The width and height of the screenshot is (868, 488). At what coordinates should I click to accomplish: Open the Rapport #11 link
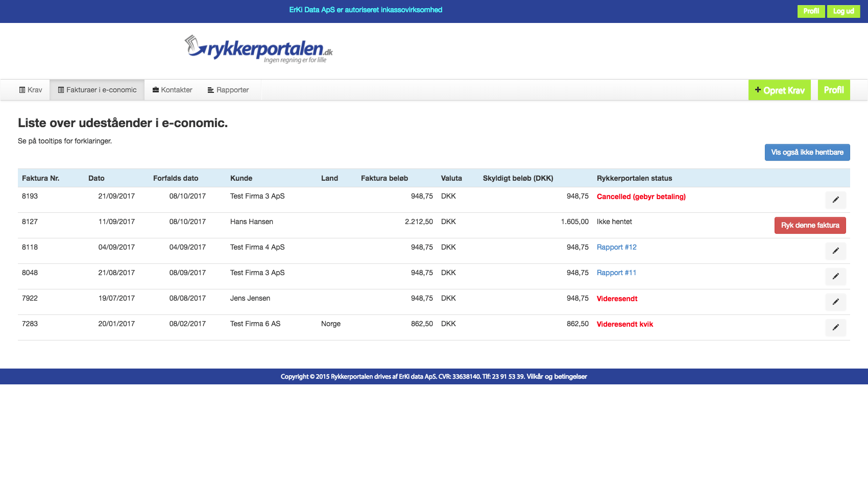pyautogui.click(x=616, y=273)
